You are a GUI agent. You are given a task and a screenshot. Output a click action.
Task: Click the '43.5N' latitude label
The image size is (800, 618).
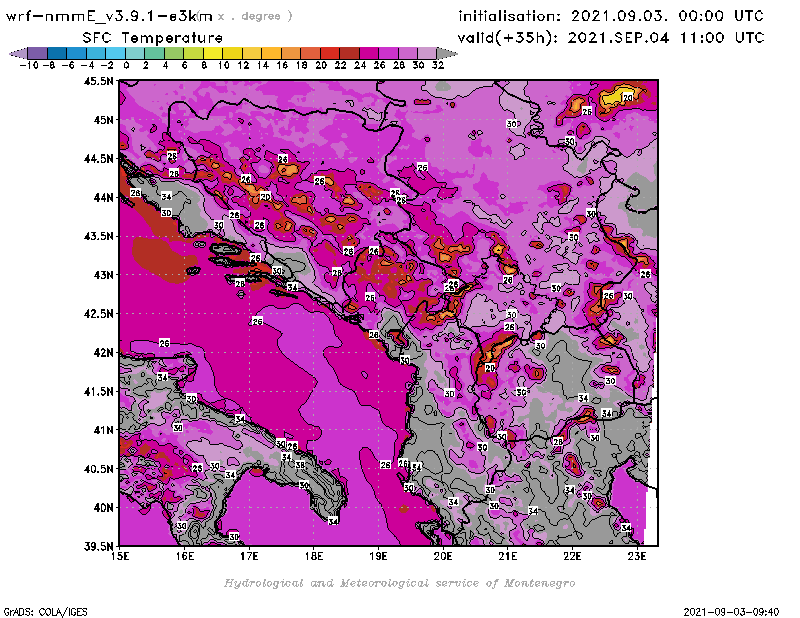98,236
